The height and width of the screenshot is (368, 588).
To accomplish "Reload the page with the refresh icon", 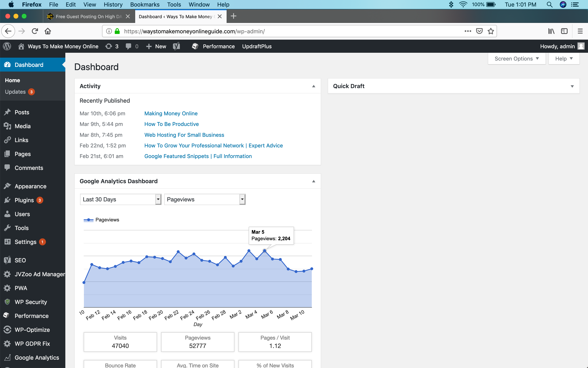I will tap(35, 31).
